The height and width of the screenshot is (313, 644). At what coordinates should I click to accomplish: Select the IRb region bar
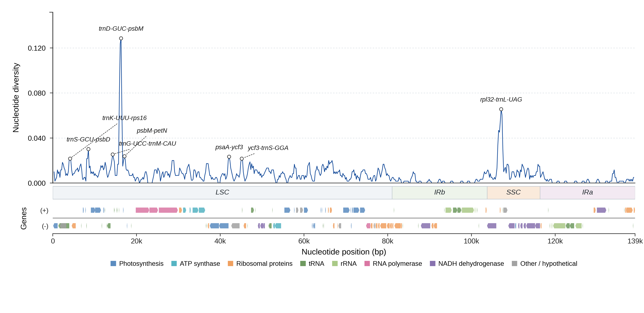(x=440, y=193)
